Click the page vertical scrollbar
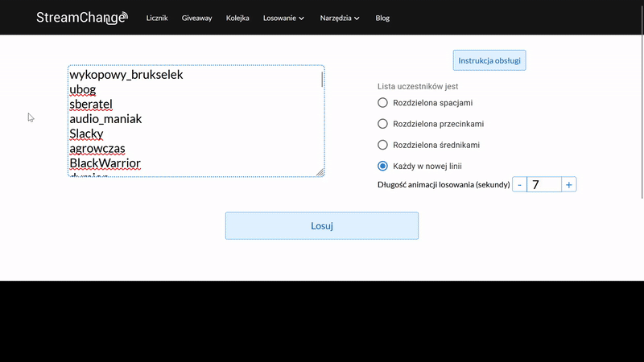644x362 pixels. coord(641,121)
